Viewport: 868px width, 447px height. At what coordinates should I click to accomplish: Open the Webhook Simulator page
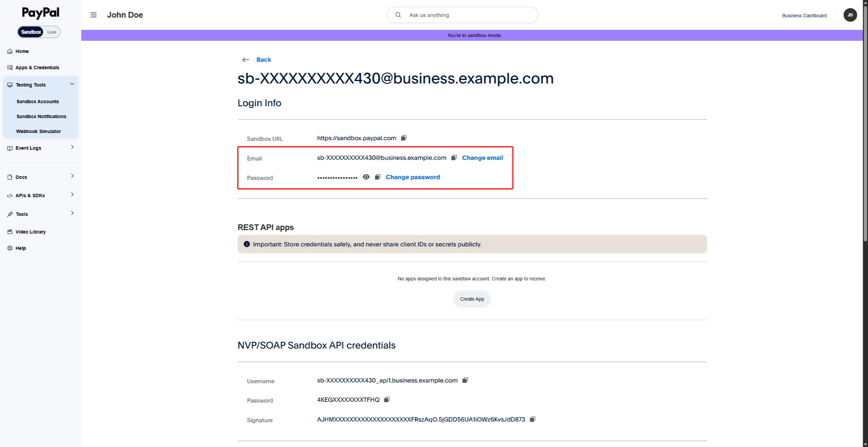pos(38,131)
